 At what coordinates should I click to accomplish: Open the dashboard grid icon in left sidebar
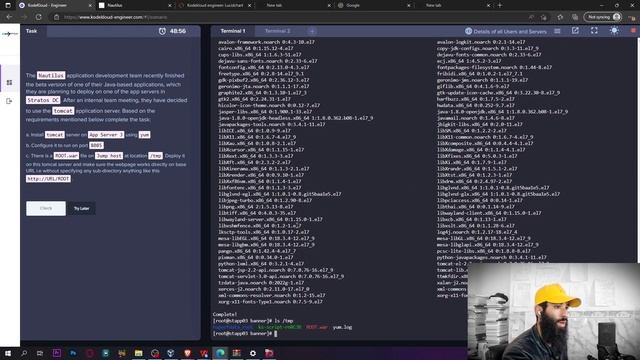click(9, 82)
